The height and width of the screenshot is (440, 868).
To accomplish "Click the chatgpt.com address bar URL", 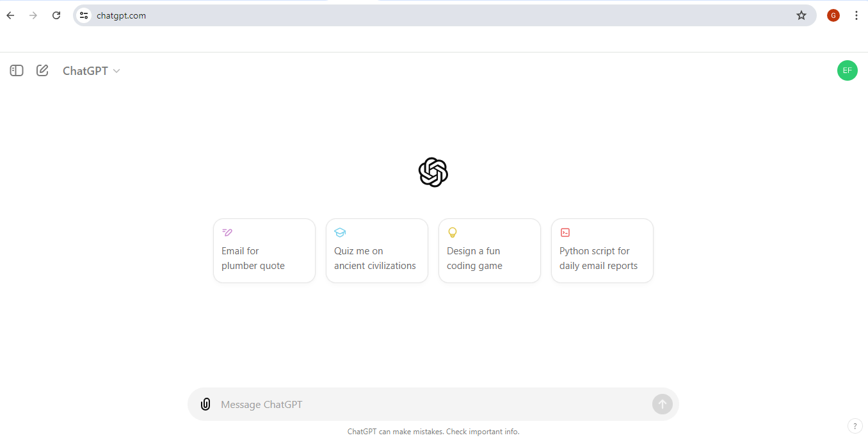I will (x=122, y=15).
